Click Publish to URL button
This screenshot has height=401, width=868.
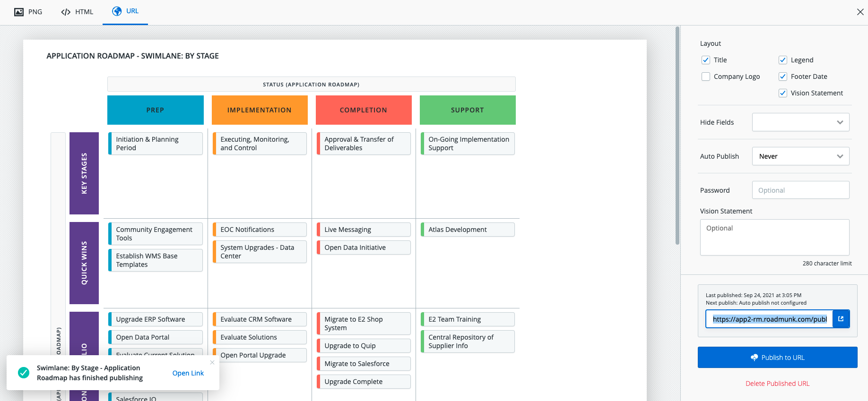pos(777,358)
